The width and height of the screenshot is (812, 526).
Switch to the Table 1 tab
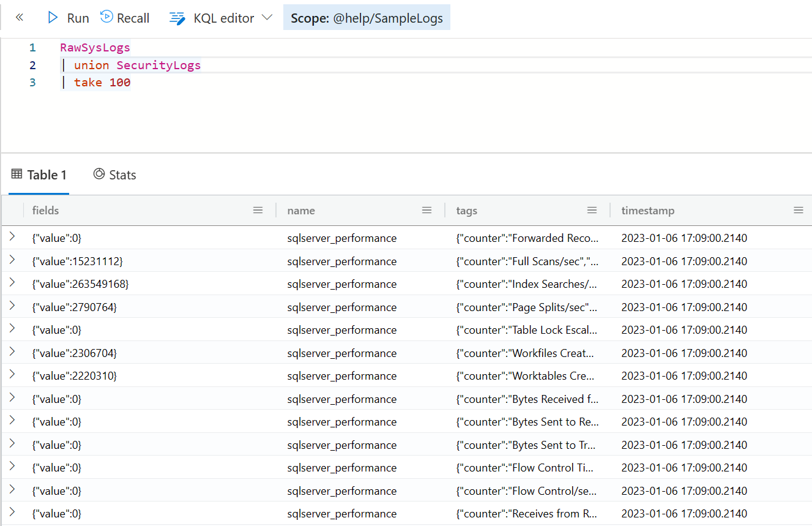point(39,175)
